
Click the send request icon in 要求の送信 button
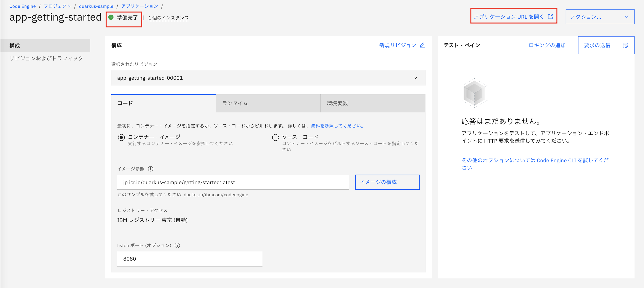pyautogui.click(x=625, y=45)
